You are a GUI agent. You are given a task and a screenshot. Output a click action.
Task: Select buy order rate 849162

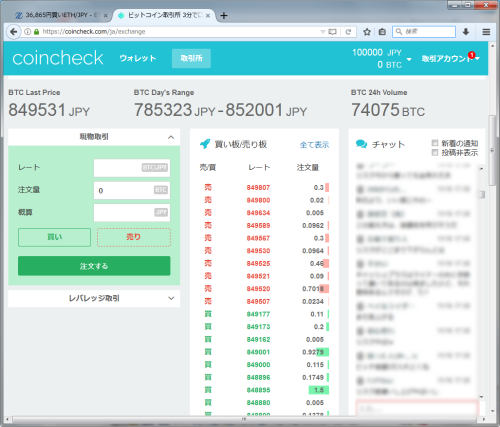(x=258, y=340)
